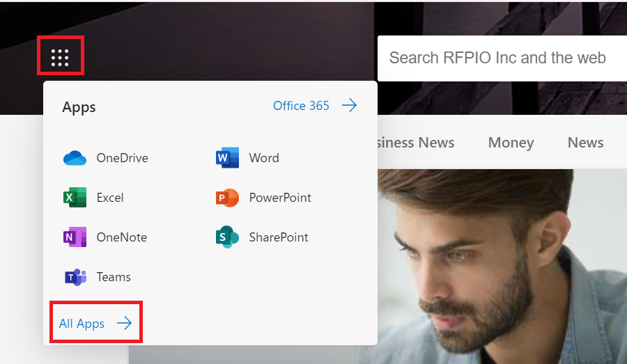Click the SharePoint app icon
Viewport: 627px width, 364px height.
point(228,237)
